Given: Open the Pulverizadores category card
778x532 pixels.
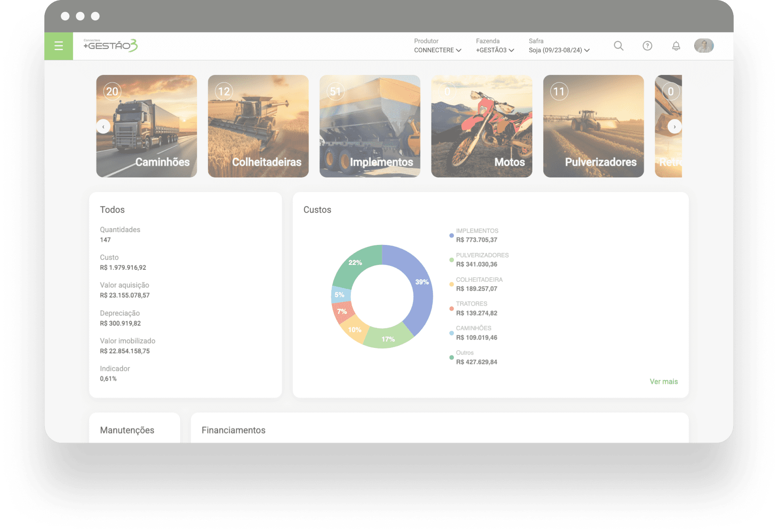Looking at the screenshot, I should [593, 126].
